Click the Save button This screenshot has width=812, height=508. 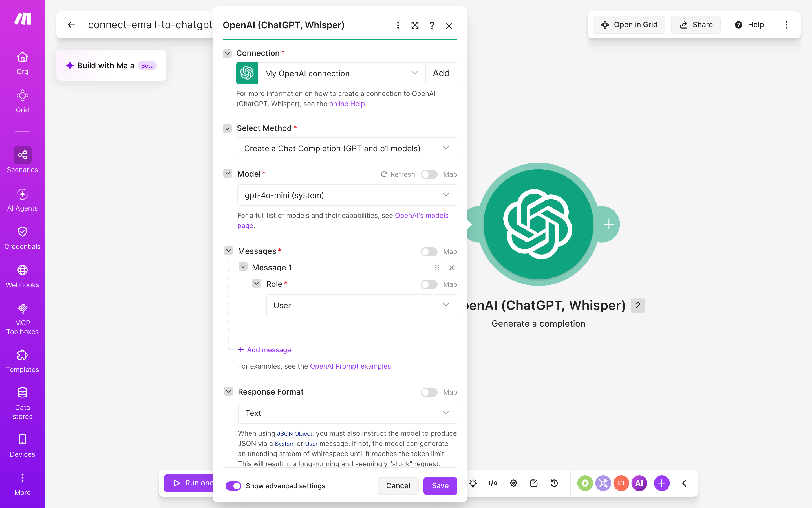tap(440, 486)
